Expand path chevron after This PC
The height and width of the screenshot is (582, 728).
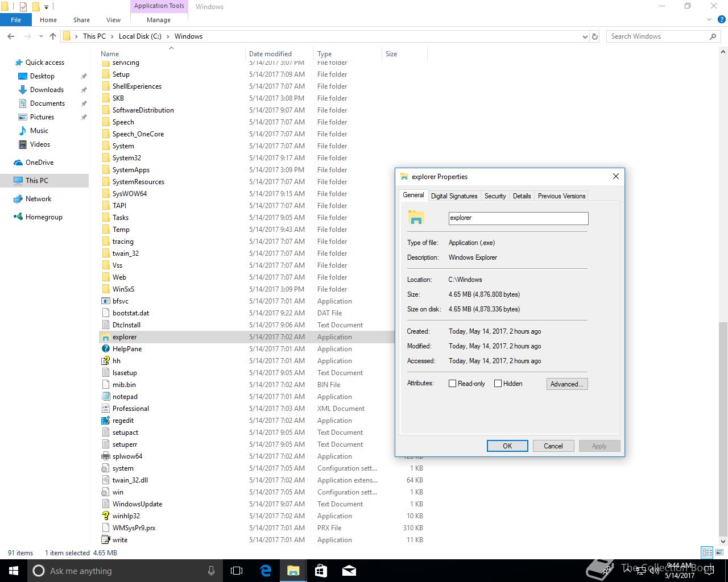coord(112,36)
